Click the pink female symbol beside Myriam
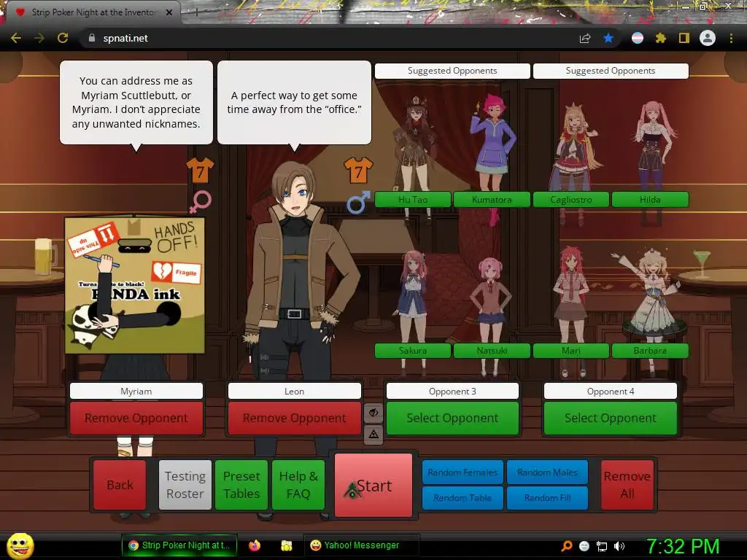Screen dimensions: 747x560 pos(200,202)
